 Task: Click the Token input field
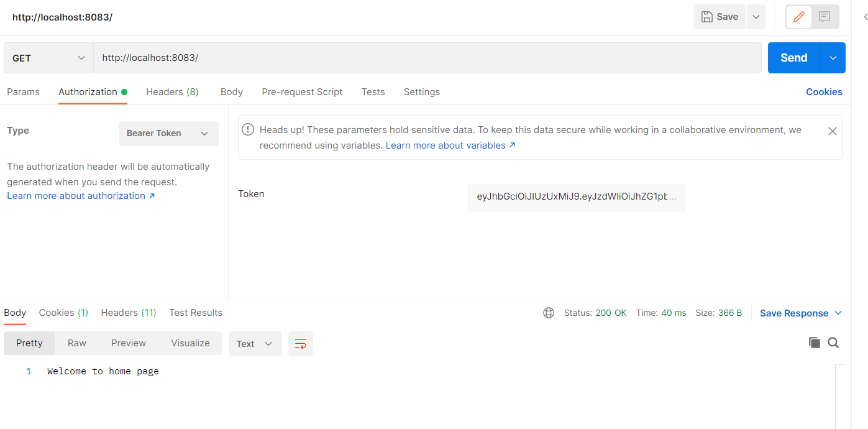577,198
